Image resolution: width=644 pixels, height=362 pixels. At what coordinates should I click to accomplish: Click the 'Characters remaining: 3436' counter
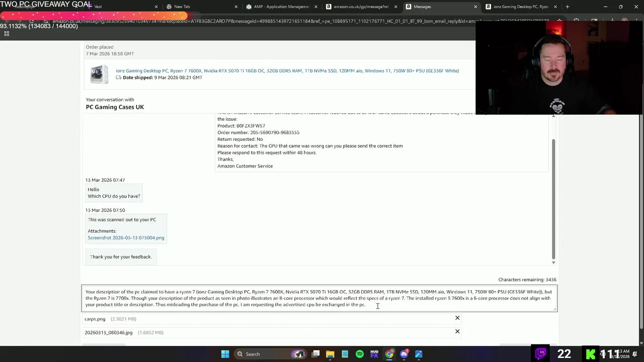tap(527, 280)
